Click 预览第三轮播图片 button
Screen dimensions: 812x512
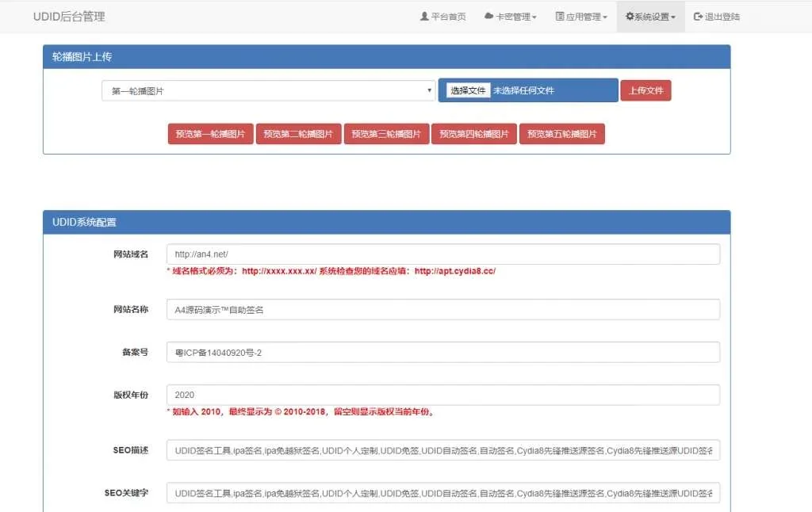click(x=386, y=134)
